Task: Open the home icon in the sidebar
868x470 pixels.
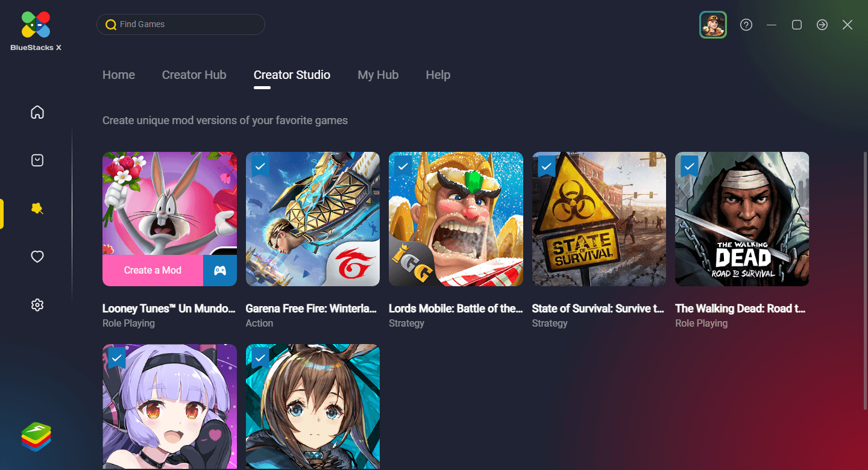Action: 37,112
